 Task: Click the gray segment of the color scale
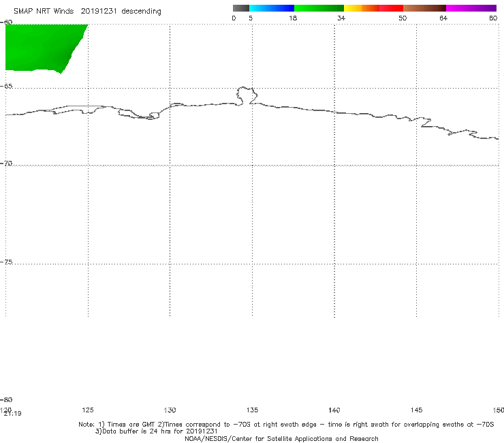pos(241,8)
